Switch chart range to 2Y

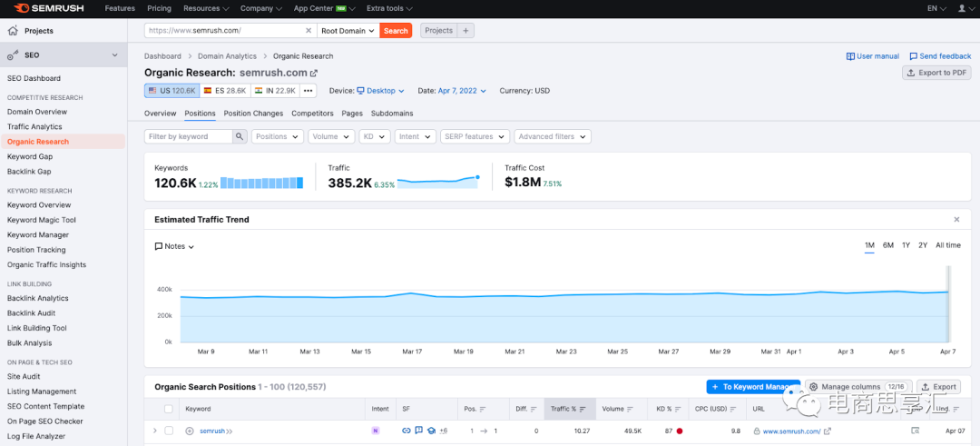tap(923, 245)
